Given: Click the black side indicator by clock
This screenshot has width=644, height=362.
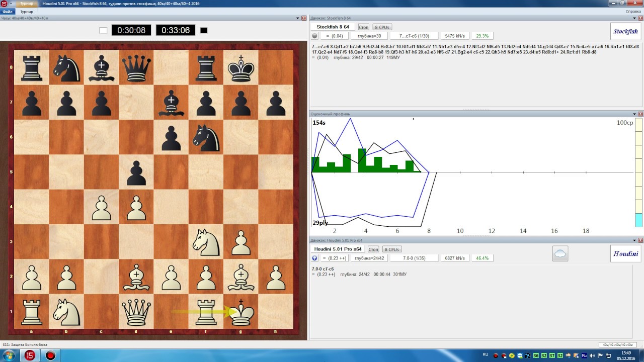Looking at the screenshot, I should pos(204,30).
